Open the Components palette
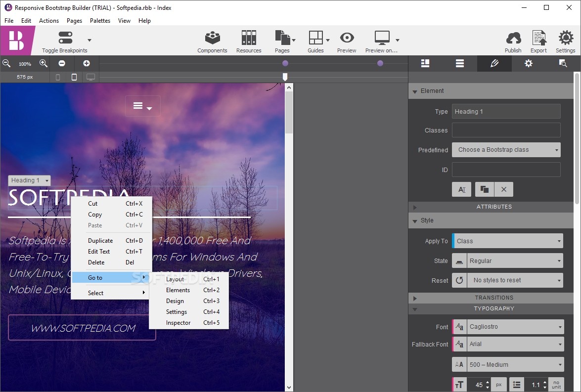Screen dimensions: 581x392 [x=212, y=38]
